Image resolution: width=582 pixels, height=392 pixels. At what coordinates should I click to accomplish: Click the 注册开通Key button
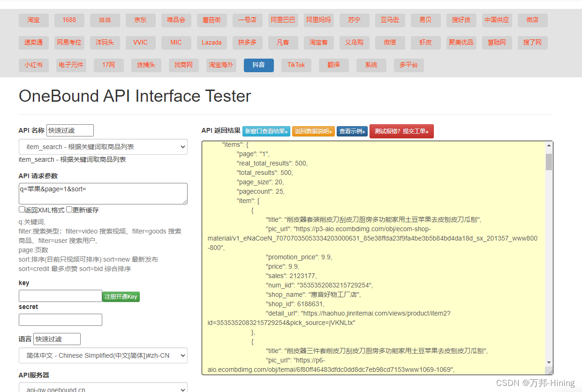(x=121, y=297)
